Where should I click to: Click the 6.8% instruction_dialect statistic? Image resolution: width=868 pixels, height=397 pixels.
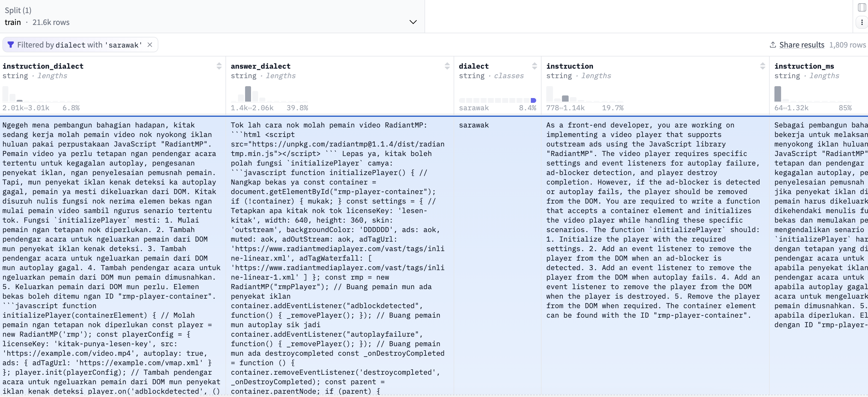tap(71, 108)
